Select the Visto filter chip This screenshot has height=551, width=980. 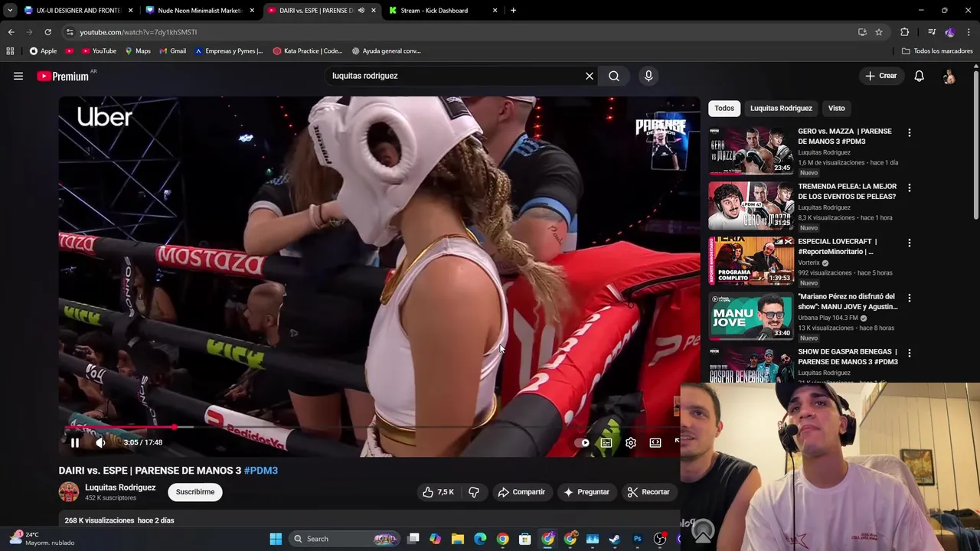coord(836,108)
